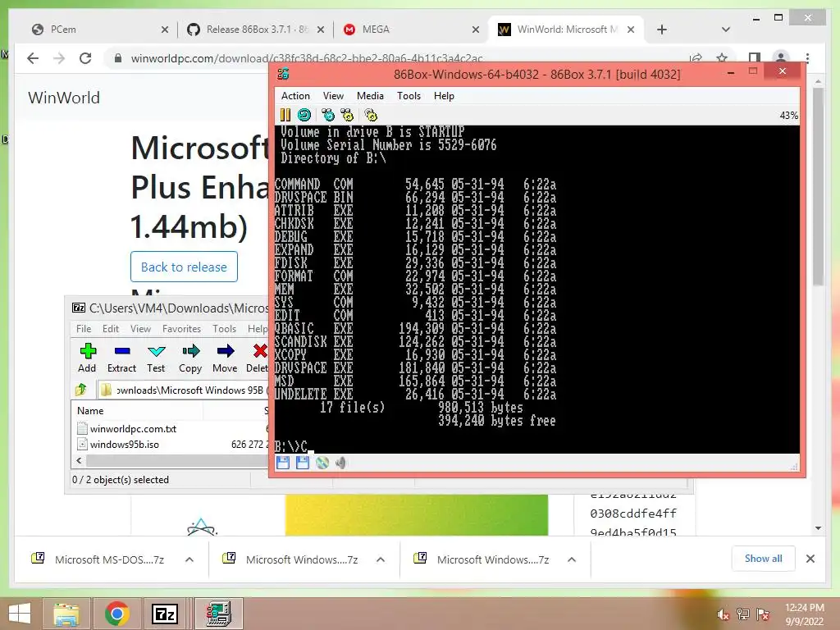Select windows95b.iso in 7-Zip
This screenshot has width=840, height=630.
pyautogui.click(x=125, y=444)
